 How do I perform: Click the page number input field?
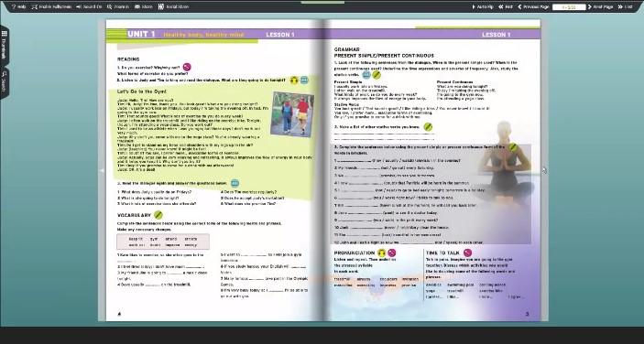(569, 7)
